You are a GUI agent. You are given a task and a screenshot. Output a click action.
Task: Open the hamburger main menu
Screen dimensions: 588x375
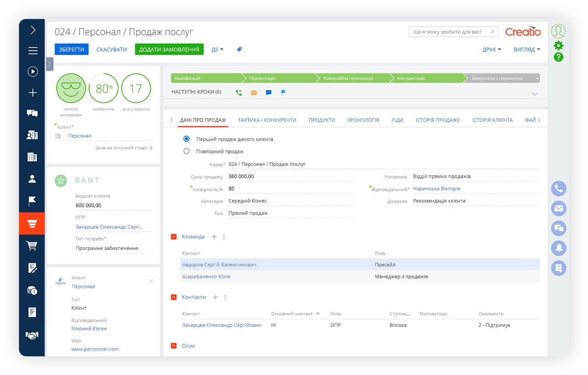click(33, 51)
